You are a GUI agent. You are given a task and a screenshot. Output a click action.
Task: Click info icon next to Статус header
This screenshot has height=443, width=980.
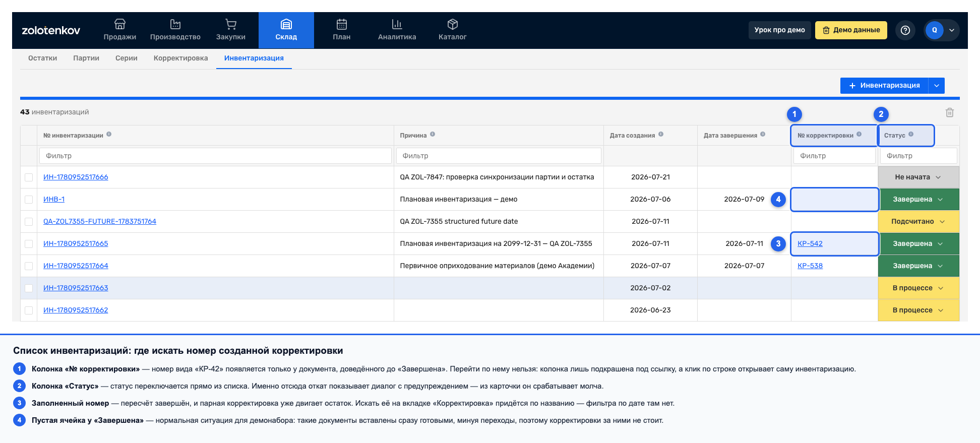tap(911, 135)
